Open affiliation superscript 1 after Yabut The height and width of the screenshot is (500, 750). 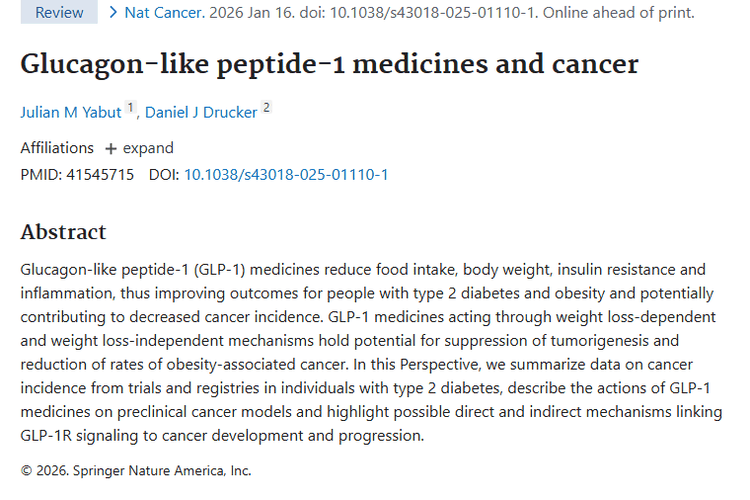point(130,108)
